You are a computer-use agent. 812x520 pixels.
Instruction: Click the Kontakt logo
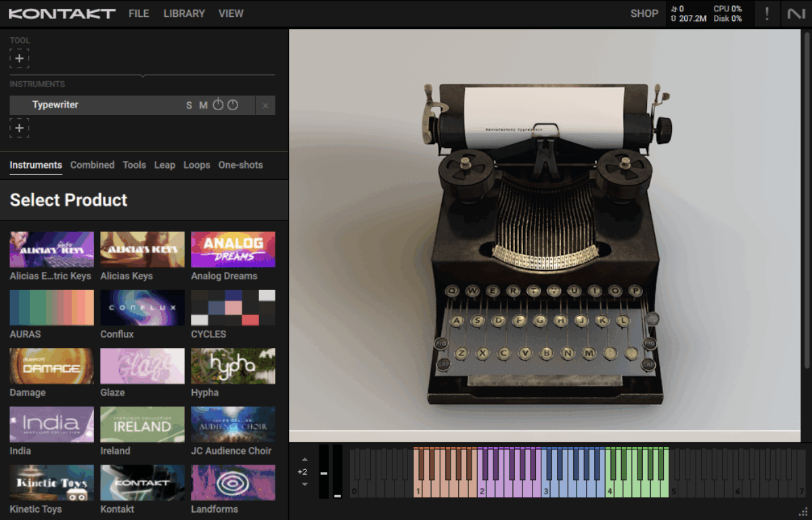62,14
